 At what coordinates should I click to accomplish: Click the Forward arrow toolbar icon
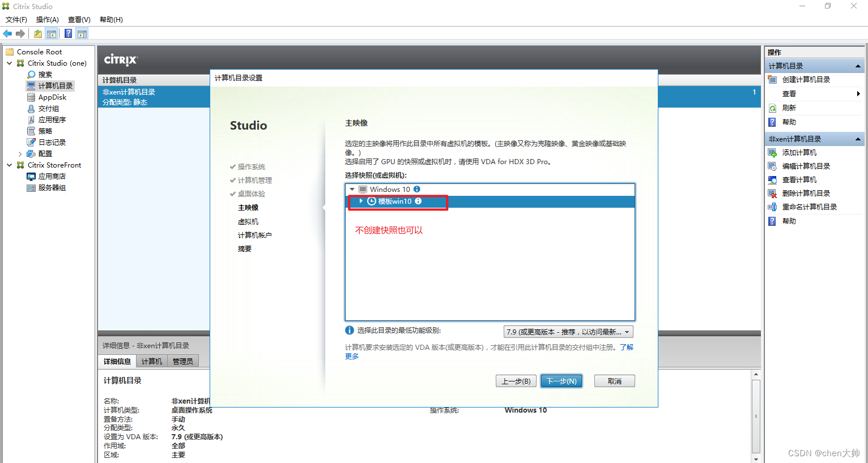(x=20, y=34)
